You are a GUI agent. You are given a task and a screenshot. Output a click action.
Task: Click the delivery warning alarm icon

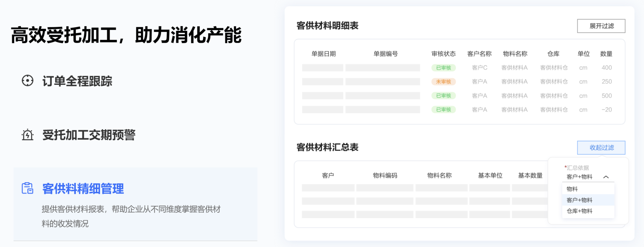point(28,135)
